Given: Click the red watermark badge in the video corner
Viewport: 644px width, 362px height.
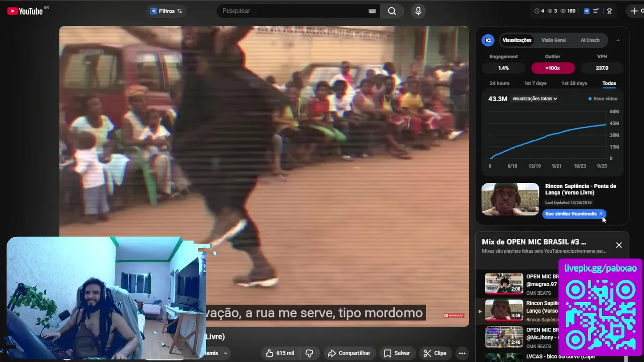Looking at the screenshot, I should [x=454, y=316].
